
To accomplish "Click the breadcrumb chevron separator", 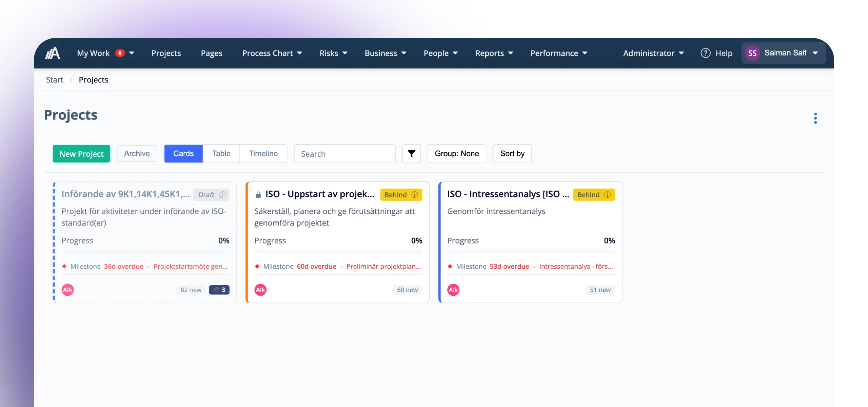I will coord(71,80).
